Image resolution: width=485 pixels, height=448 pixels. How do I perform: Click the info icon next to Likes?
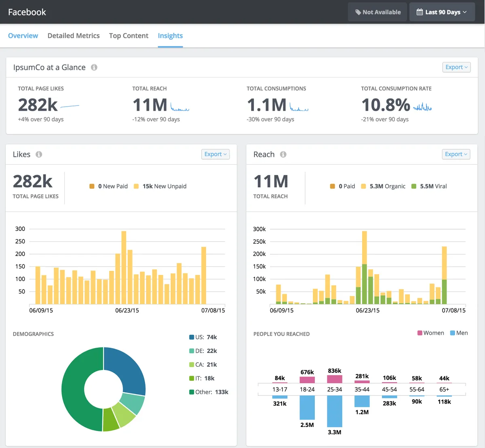(x=39, y=154)
